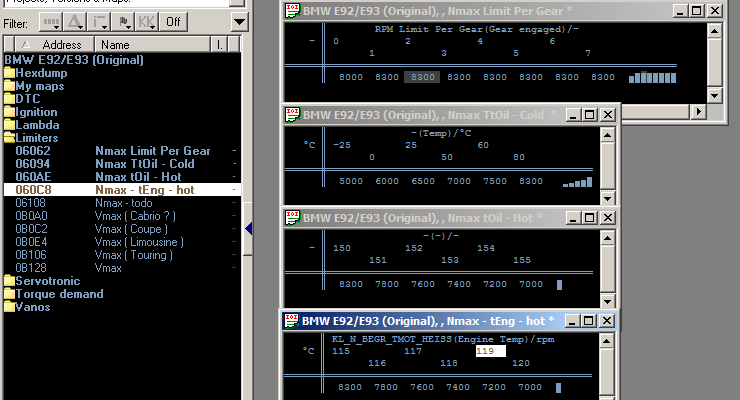Select map 0B106 Vmax ( Touring )
740x400 pixels.
pyautogui.click(x=122, y=255)
